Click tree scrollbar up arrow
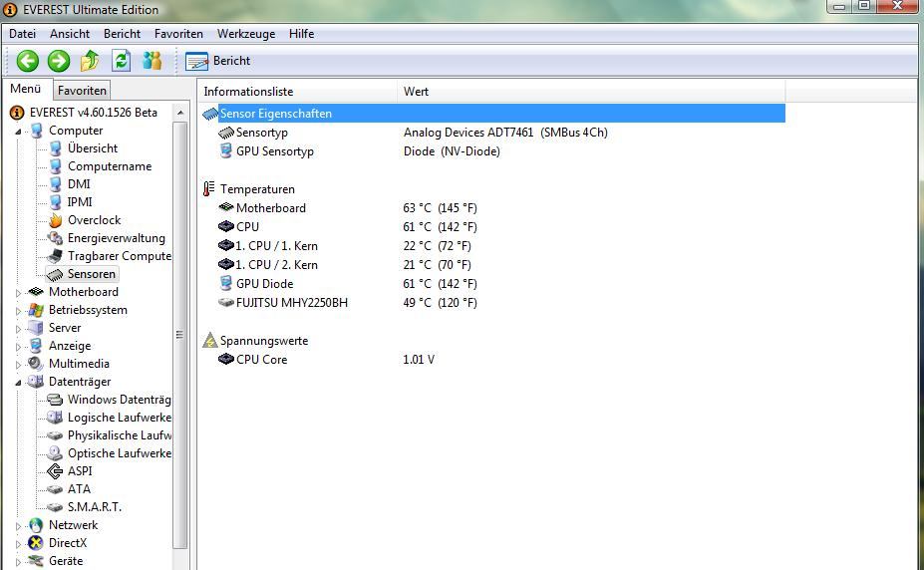 point(180,112)
